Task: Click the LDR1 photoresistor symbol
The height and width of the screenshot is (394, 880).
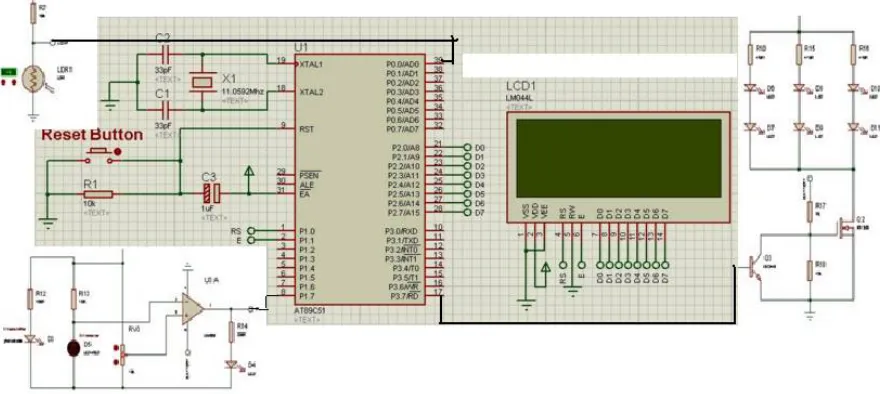Action: tap(34, 78)
